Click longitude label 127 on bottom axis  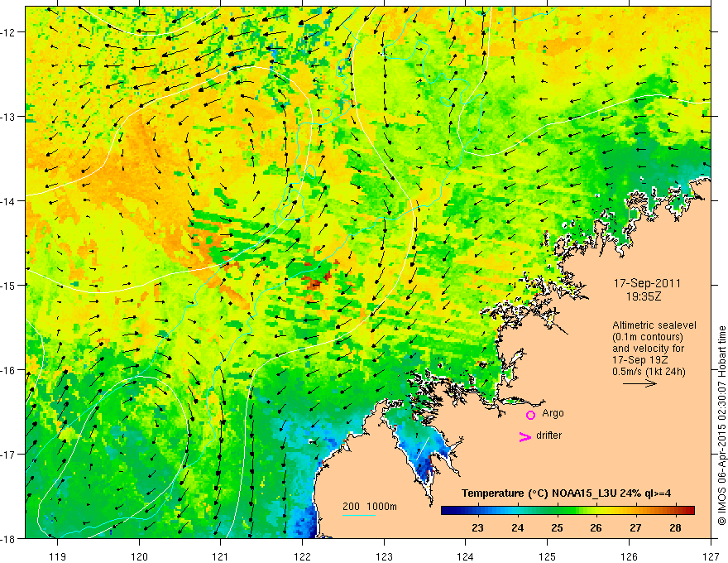click(x=711, y=556)
